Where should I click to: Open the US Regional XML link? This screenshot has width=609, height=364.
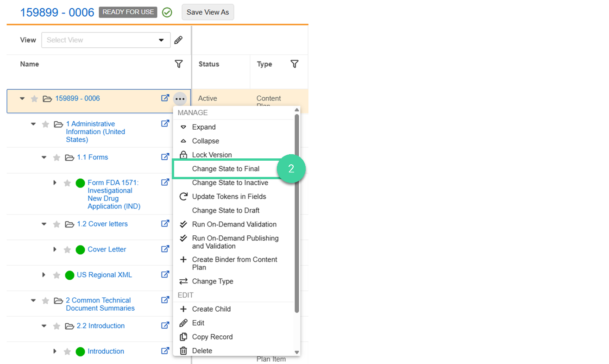pyautogui.click(x=104, y=275)
